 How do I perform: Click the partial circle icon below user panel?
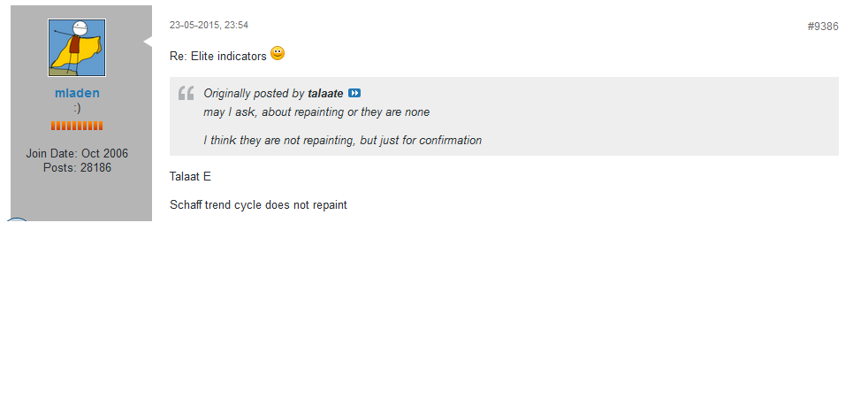coord(16,219)
